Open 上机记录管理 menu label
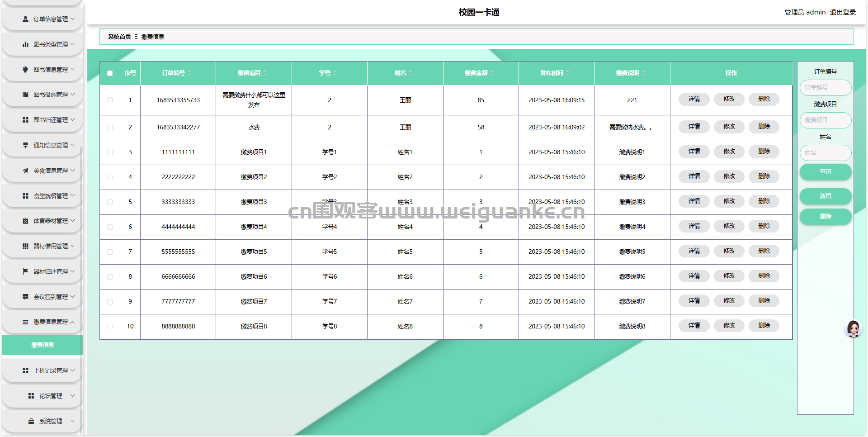This screenshot has width=868, height=437. pyautogui.click(x=51, y=370)
